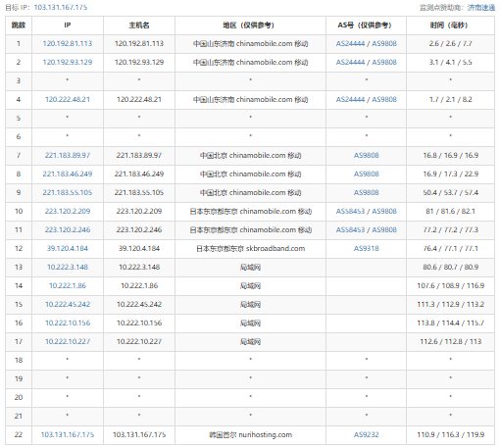Viewport: 500px width, 448px height.
Task: Click the AS58453 link in hop 10
Action: (x=350, y=211)
